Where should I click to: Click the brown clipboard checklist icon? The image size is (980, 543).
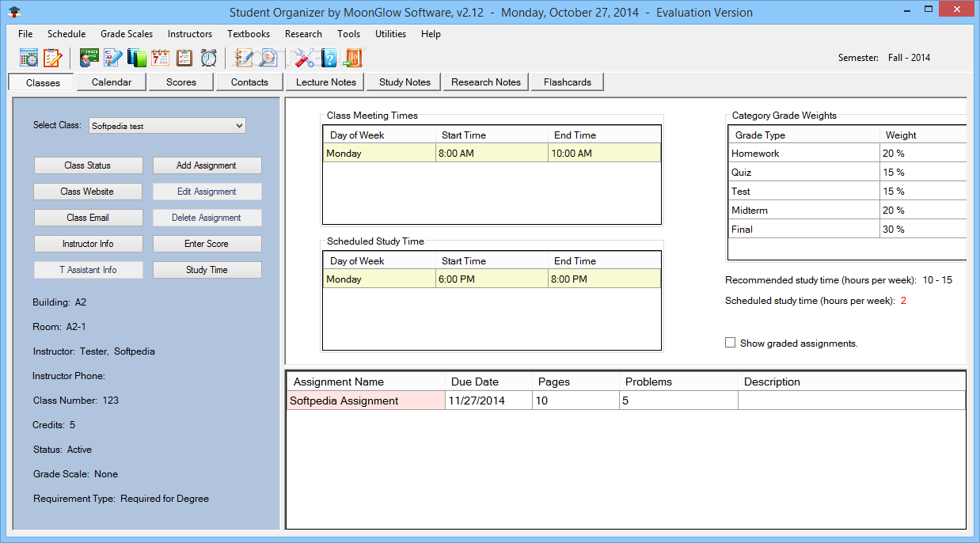184,58
